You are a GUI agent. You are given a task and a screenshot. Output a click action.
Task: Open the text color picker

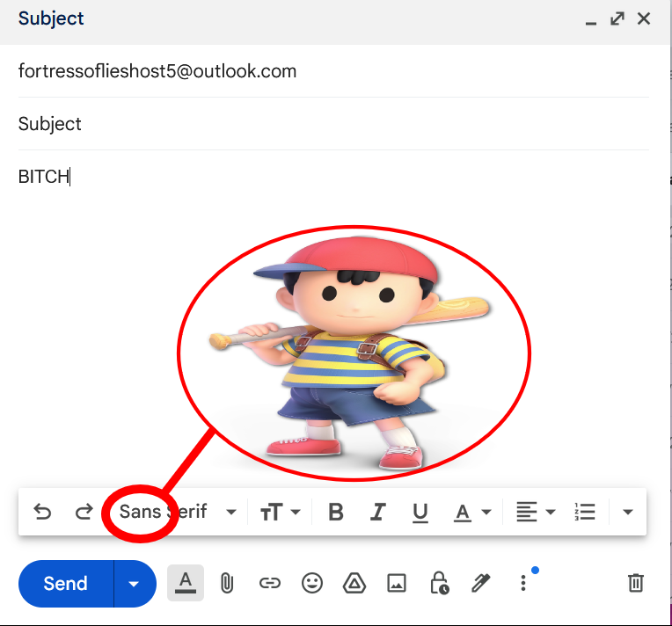472,513
